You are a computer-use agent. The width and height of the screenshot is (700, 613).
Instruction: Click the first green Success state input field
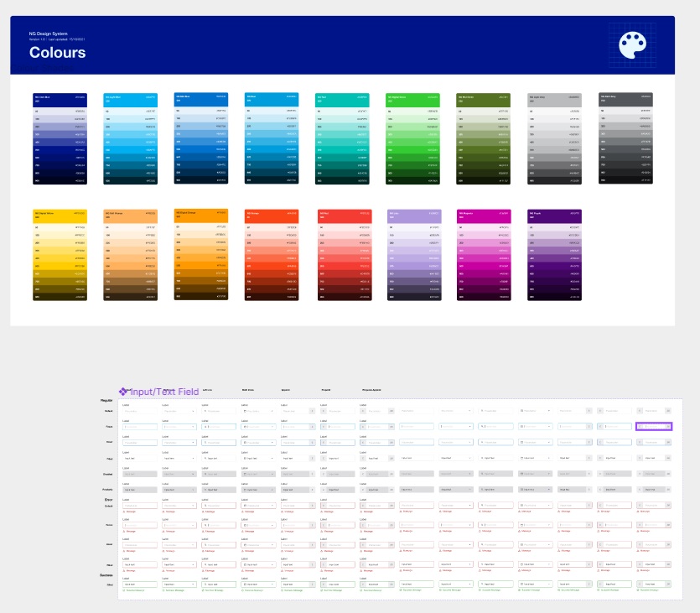click(x=138, y=584)
